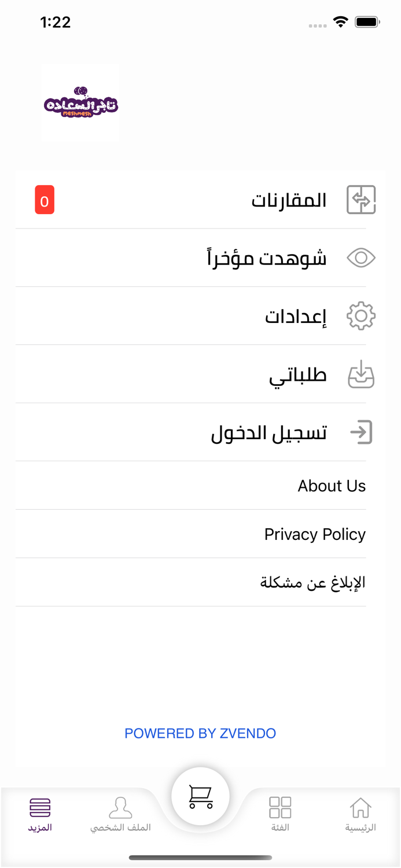Click the store logo at the top
This screenshot has width=401, height=868.
tap(80, 102)
